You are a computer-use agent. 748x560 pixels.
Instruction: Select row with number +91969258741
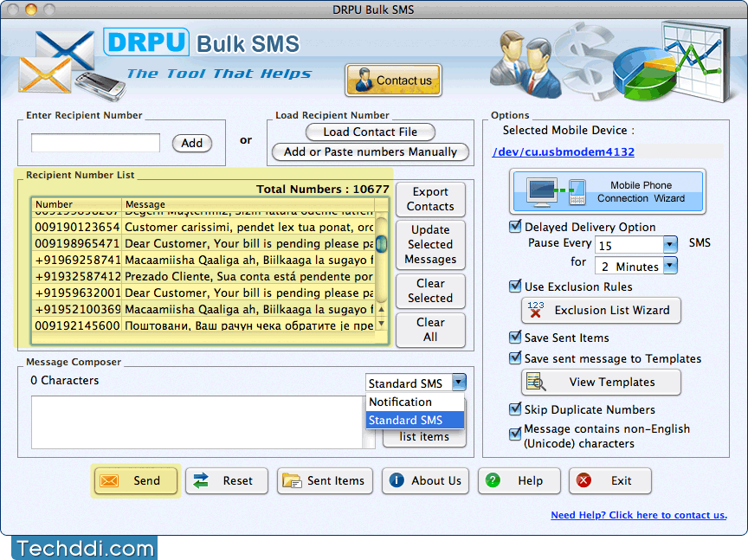pos(204,260)
